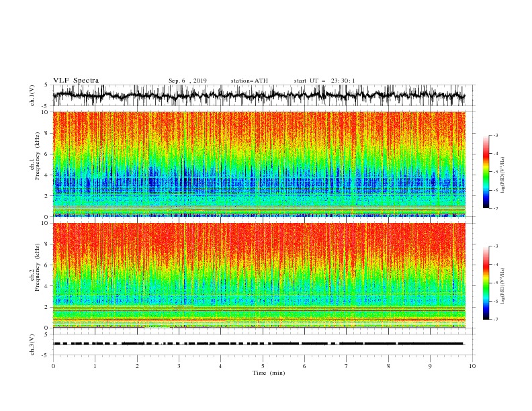Click the ch.2 PSD color bar
Screen dimensions: 532x411
(x=486, y=283)
